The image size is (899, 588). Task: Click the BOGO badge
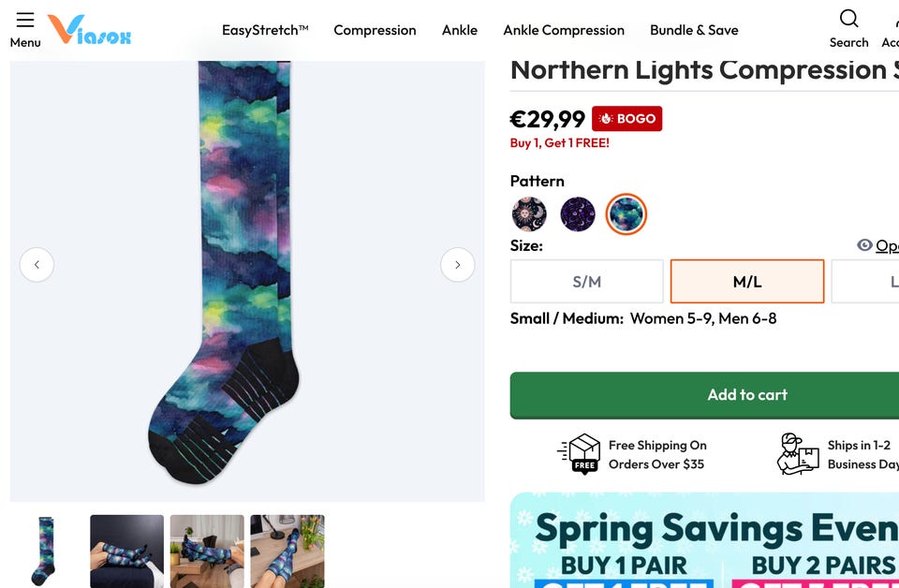[626, 119]
